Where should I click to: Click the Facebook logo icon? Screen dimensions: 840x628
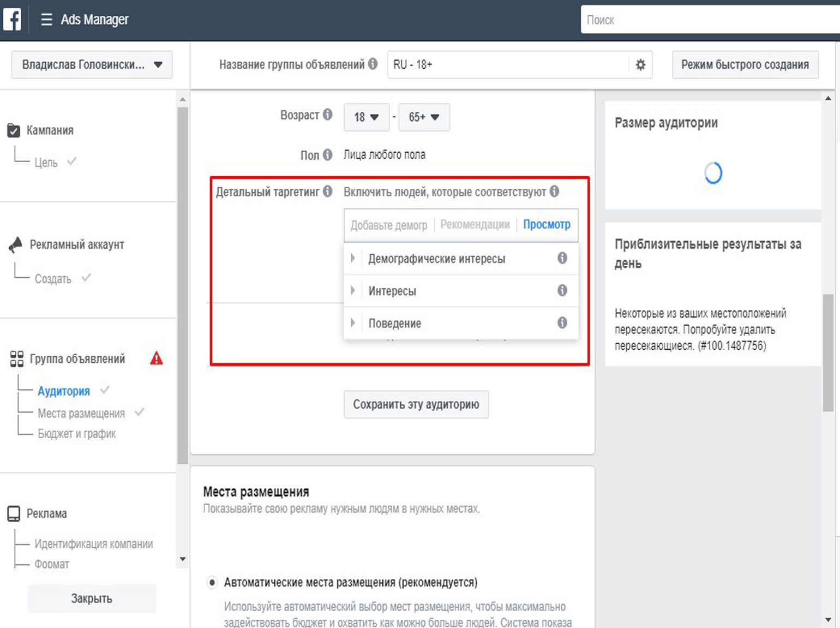tap(12, 20)
